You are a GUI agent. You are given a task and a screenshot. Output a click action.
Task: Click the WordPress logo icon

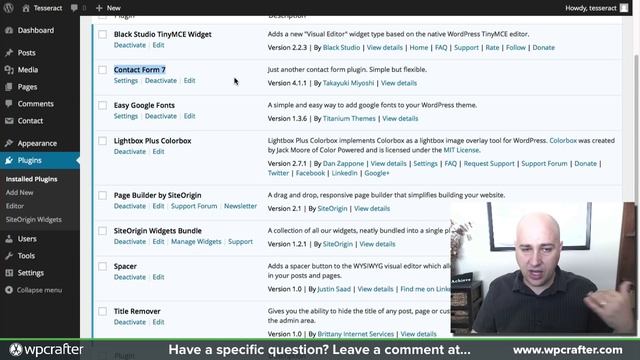8,8
